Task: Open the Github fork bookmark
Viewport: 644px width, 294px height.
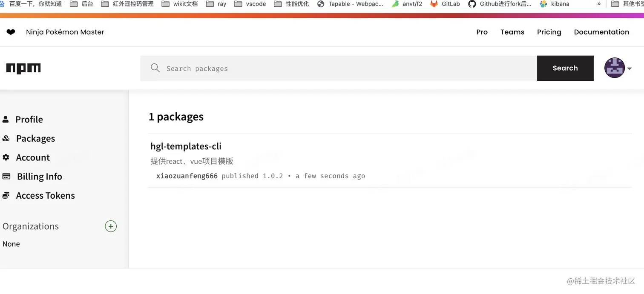Action: click(500, 4)
